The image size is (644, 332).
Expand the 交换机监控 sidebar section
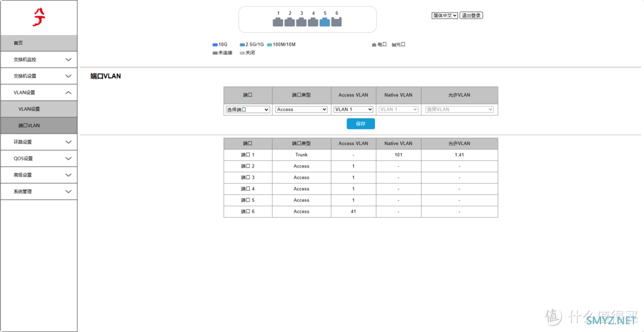coord(39,60)
